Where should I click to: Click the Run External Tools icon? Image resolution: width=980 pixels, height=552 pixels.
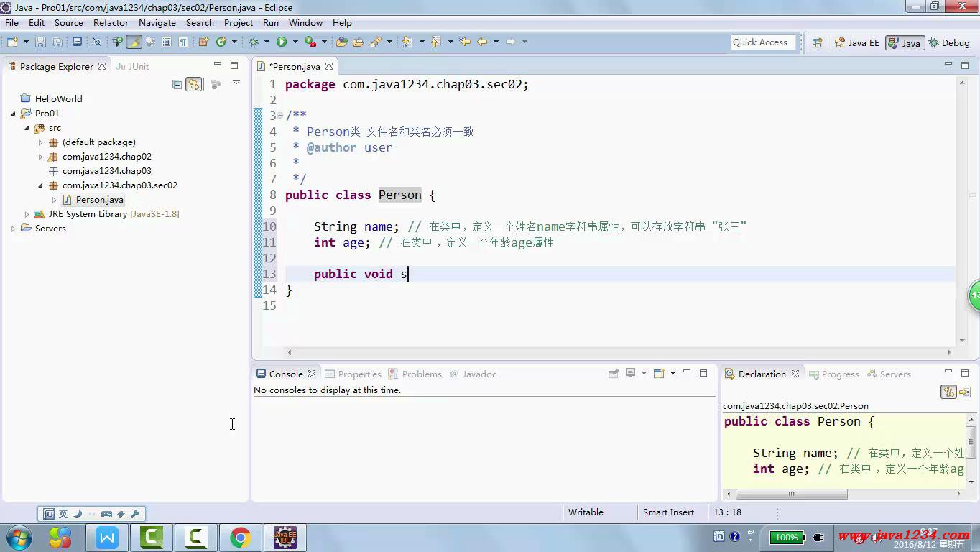coord(310,42)
